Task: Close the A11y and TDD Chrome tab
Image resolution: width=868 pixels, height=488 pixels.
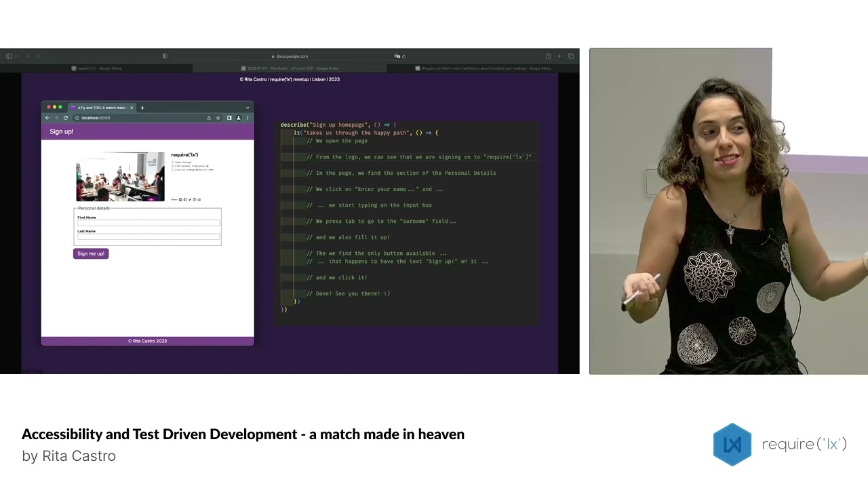Action: 132,108
